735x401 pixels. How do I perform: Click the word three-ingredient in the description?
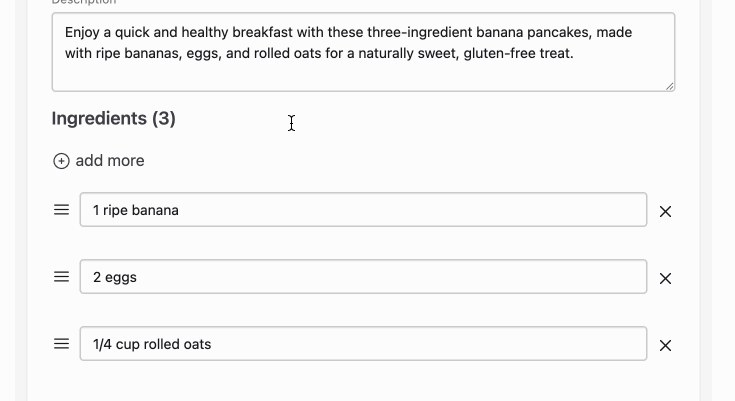[420, 32]
